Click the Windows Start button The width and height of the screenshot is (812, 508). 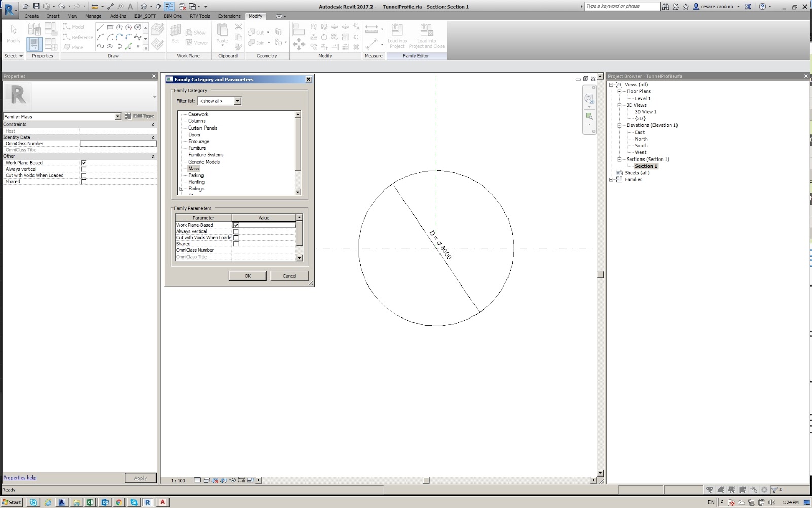coord(12,502)
